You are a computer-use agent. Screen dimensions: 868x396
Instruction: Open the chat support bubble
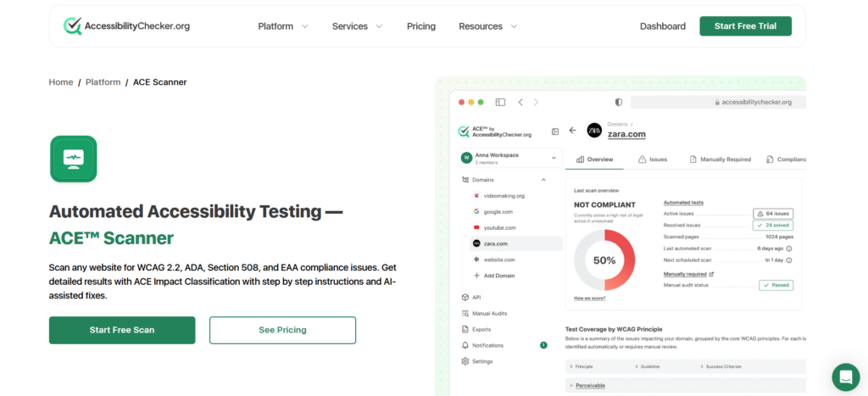tap(845, 377)
